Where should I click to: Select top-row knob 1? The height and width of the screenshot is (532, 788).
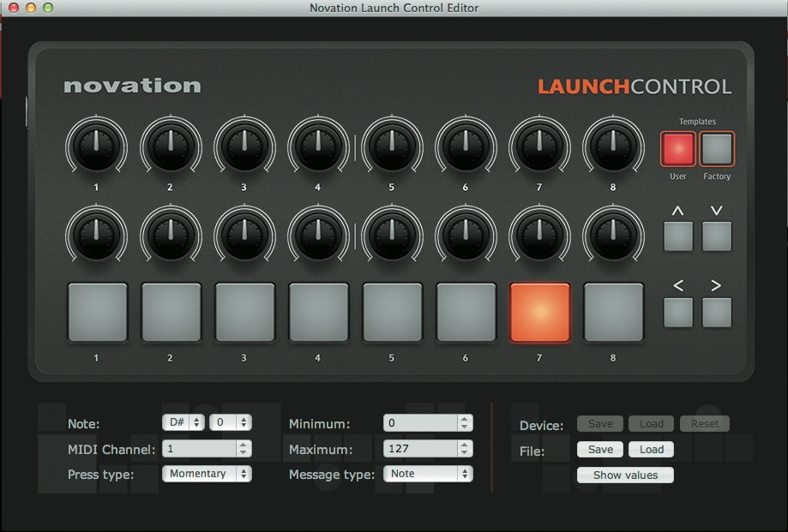tap(97, 146)
